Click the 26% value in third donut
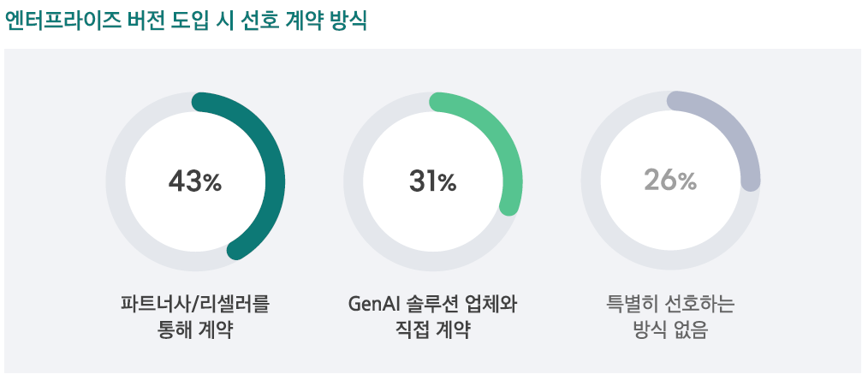Viewport: 868px width, 380px height. point(669,181)
